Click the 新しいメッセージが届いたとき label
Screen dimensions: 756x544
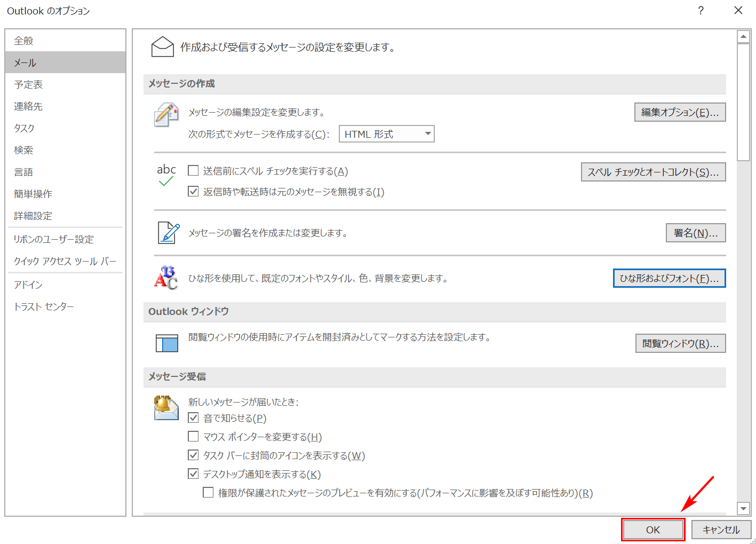[243, 401]
